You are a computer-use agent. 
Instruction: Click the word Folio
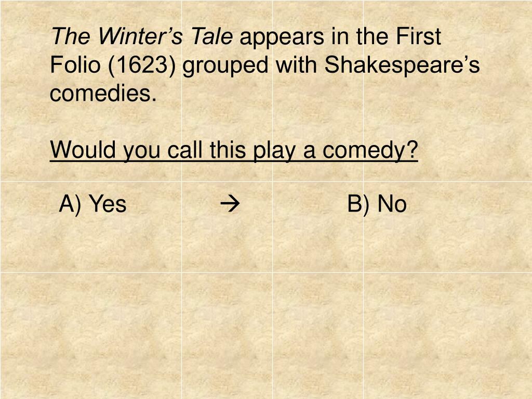click(x=75, y=64)
